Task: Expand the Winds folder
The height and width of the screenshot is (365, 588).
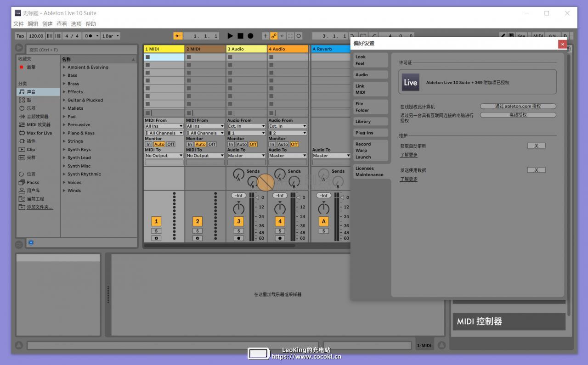Action: coord(64,191)
